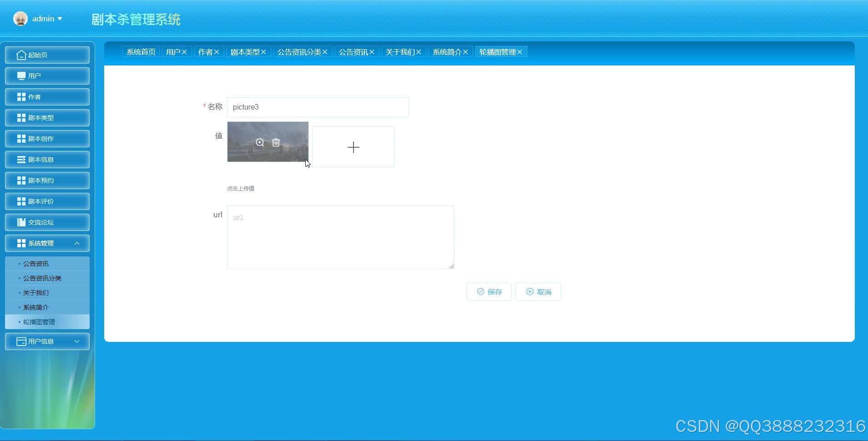Click the plus upload box

pos(353,147)
